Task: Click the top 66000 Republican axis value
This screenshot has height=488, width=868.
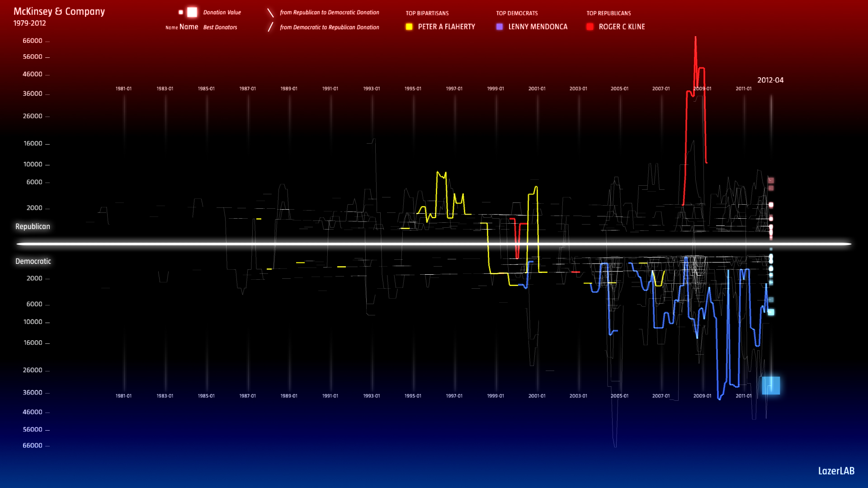Action: (33, 41)
